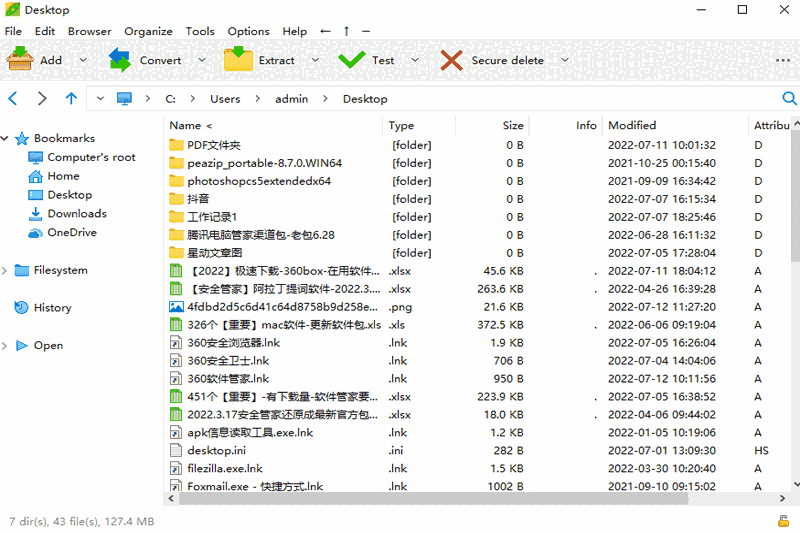800x533 pixels.
Task: Click the Add archive toolbar icon
Action: click(20, 60)
